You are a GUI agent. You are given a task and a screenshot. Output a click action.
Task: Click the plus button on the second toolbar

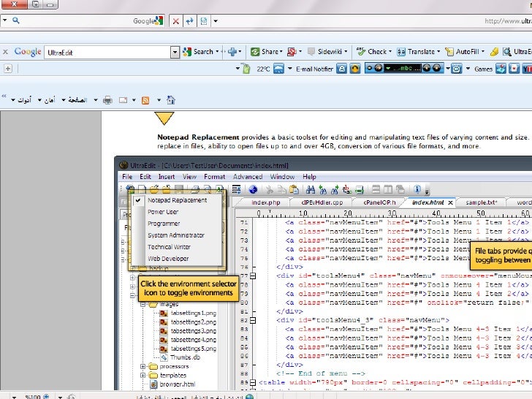pyautogui.click(x=8, y=69)
